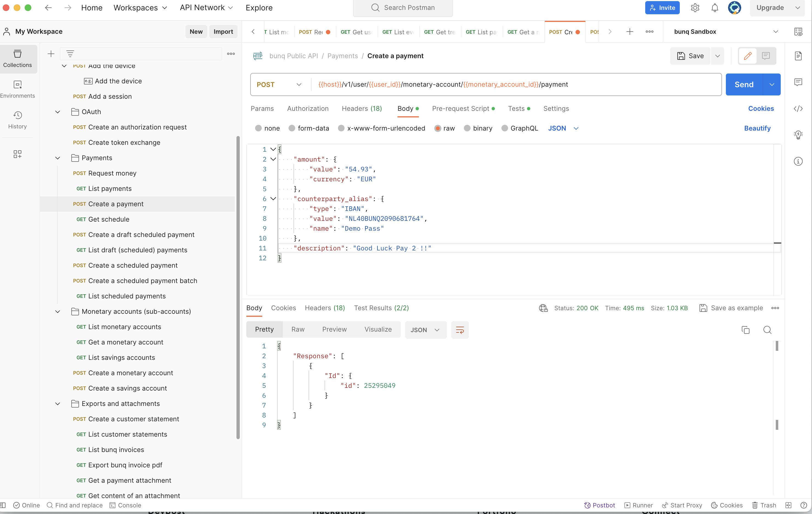Open the configure workspace sidebar grid icon
The width and height of the screenshot is (812, 514).
18,154
